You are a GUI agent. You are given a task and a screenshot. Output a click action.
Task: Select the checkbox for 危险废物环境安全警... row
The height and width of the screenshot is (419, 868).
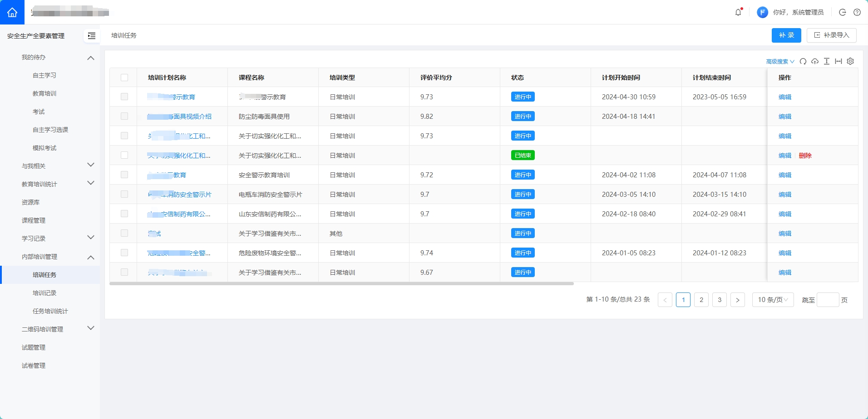[124, 253]
